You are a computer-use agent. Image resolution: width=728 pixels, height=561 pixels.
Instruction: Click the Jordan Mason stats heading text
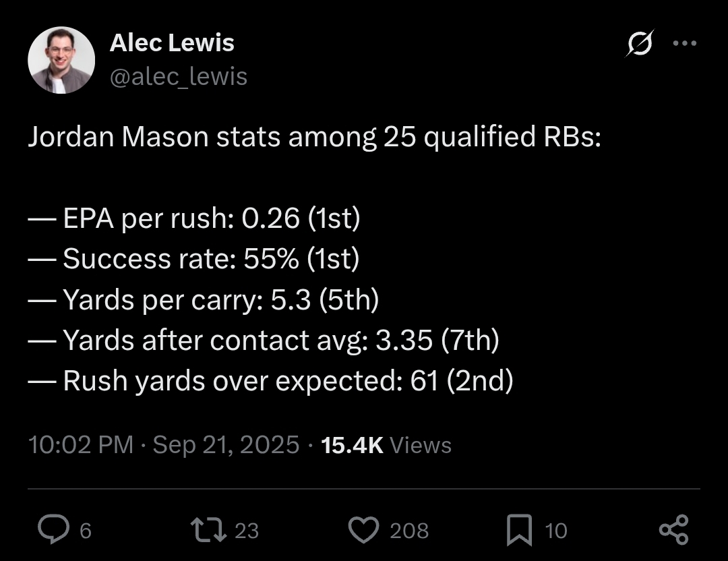tap(314, 138)
